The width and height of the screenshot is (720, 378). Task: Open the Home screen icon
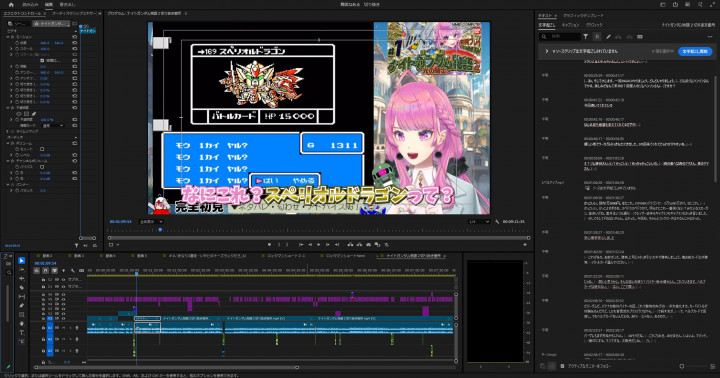click(x=11, y=5)
